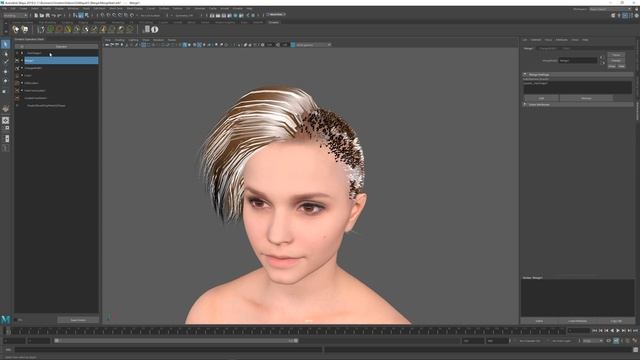Toggle the Attribute Editor sidebar icon

624,15
